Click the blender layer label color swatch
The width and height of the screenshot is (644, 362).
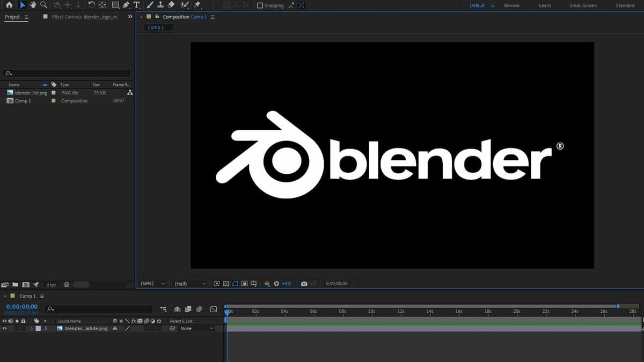pyautogui.click(x=38, y=328)
